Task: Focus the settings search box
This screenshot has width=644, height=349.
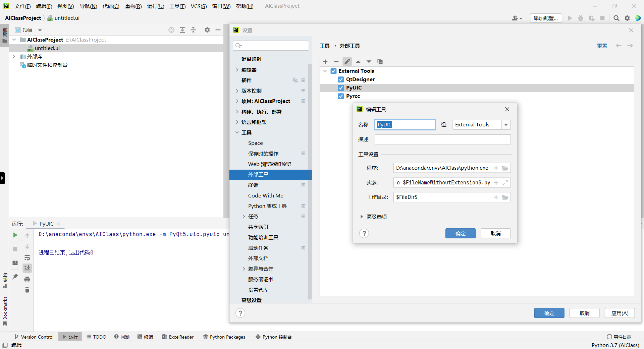Action: pyautogui.click(x=271, y=46)
